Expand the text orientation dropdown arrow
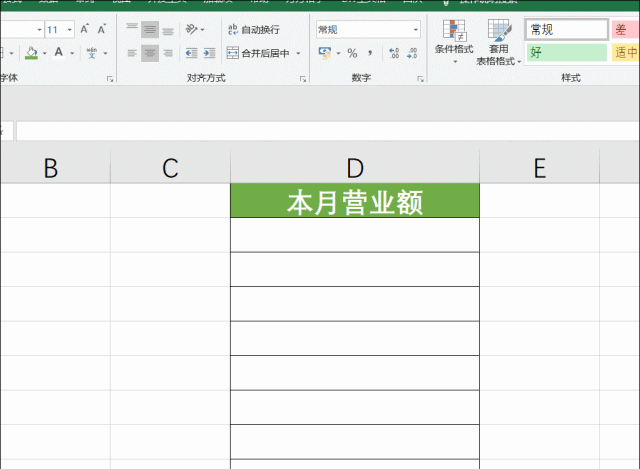The width and height of the screenshot is (640, 469). coord(202,30)
